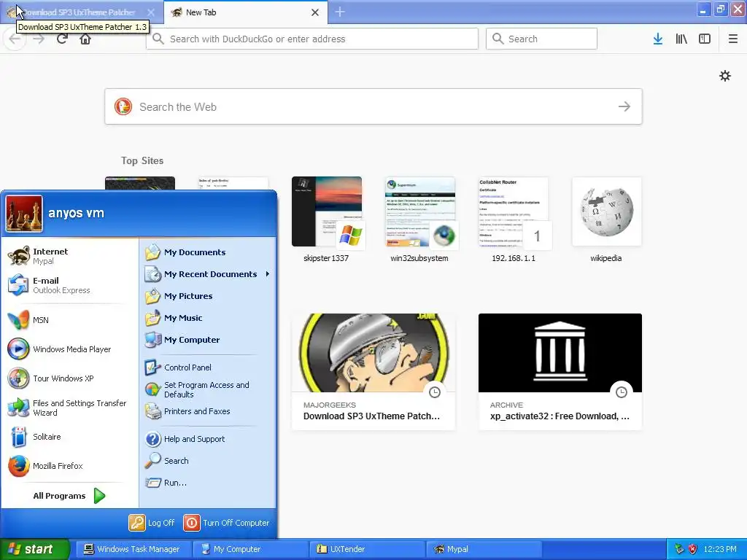Screen dimensions: 747x560
Task: Open Archive xp_activate32 highlight card
Action: pyautogui.click(x=560, y=371)
